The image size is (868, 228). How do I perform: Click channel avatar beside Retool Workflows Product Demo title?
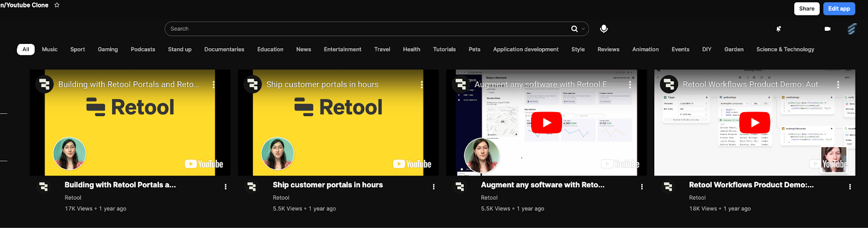point(668,187)
